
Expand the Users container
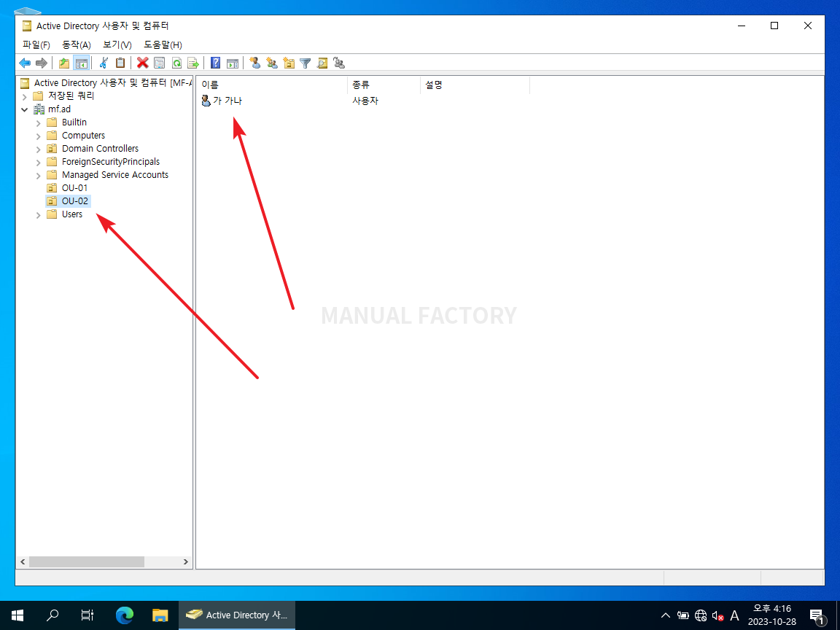[x=38, y=215]
